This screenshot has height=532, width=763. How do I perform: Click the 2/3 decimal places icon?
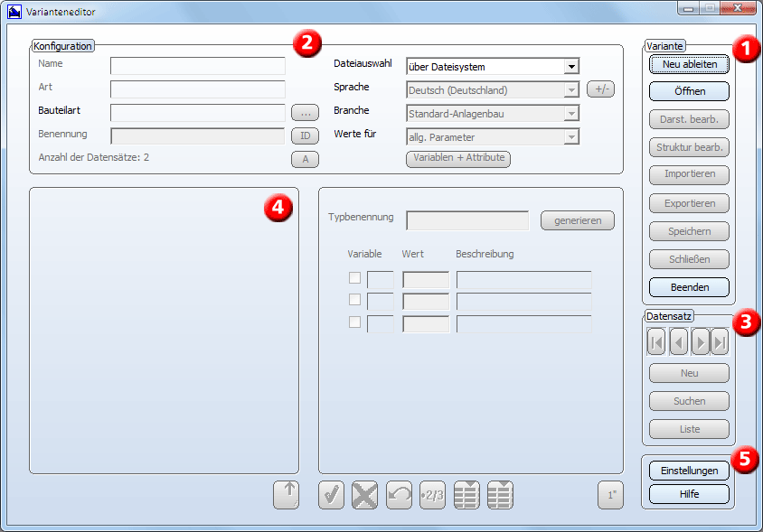pos(433,495)
